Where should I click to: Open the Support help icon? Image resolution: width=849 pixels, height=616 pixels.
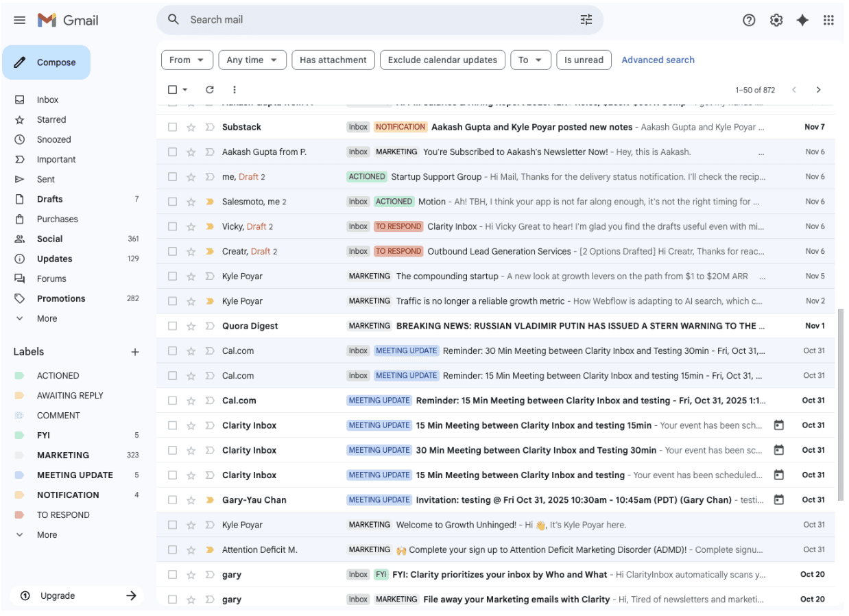click(x=749, y=20)
